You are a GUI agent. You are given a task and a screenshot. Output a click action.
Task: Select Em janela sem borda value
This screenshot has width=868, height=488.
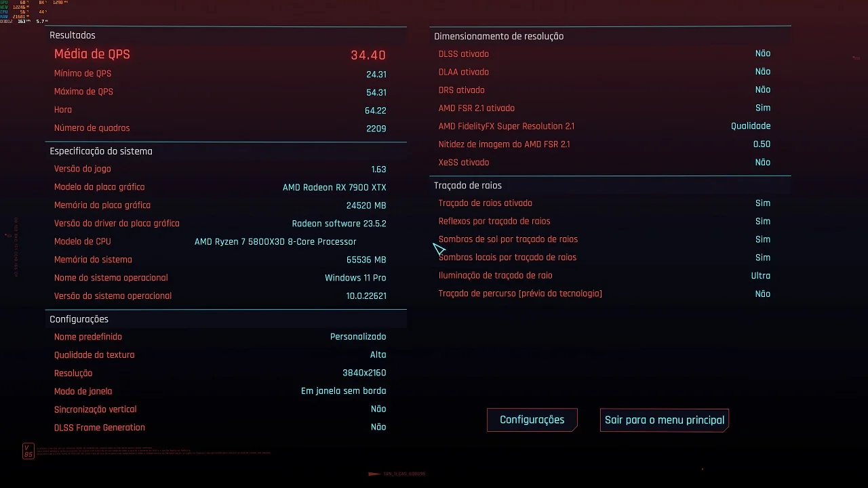(x=344, y=391)
